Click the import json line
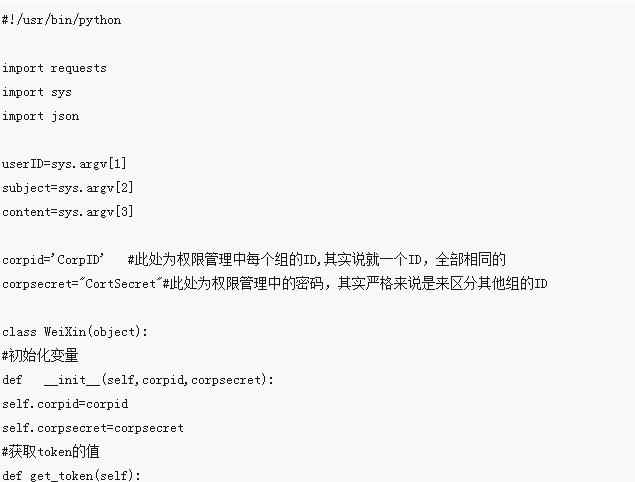 [40, 116]
